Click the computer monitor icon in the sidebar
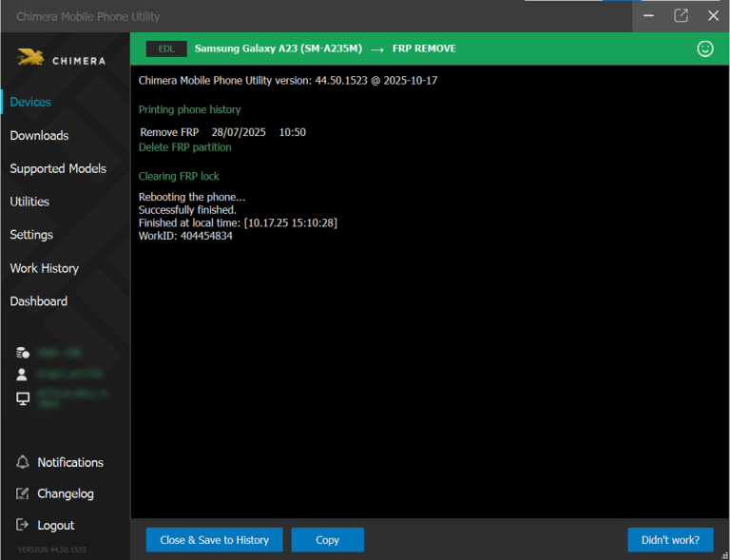Screen dimensions: 730x560 tap(23, 398)
